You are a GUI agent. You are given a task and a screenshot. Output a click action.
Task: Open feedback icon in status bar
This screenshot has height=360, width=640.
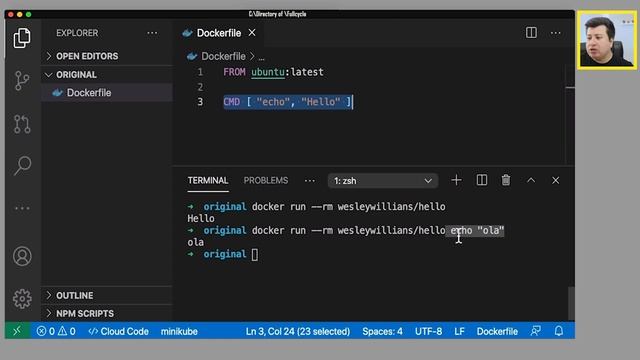tap(536, 331)
